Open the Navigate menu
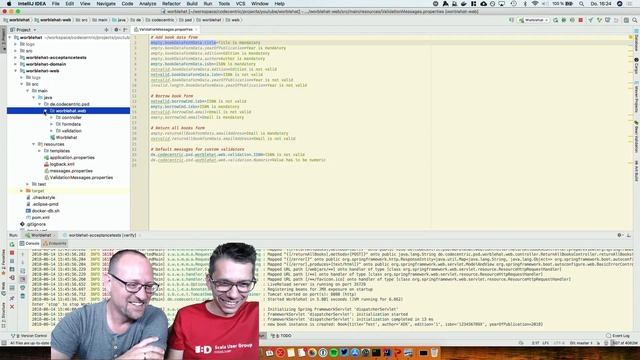This screenshot has width=640, height=360. coord(106,4)
